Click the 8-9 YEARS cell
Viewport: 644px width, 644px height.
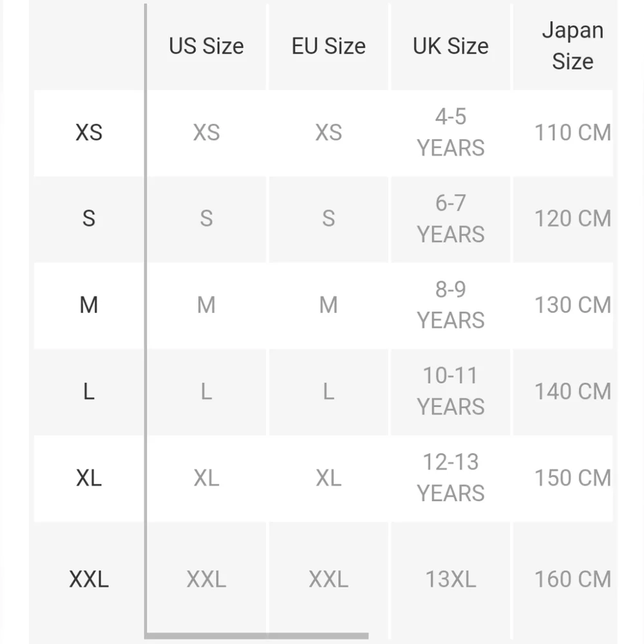click(451, 305)
